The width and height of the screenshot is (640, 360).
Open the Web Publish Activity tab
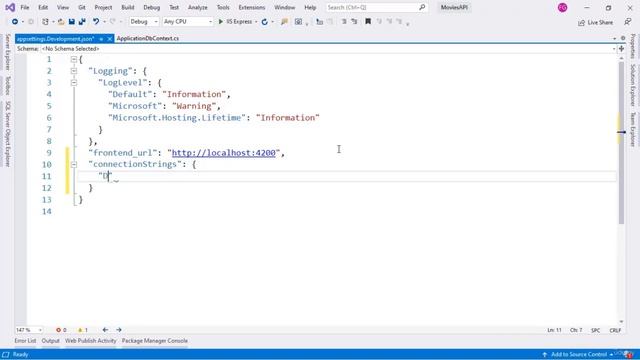coord(91,341)
